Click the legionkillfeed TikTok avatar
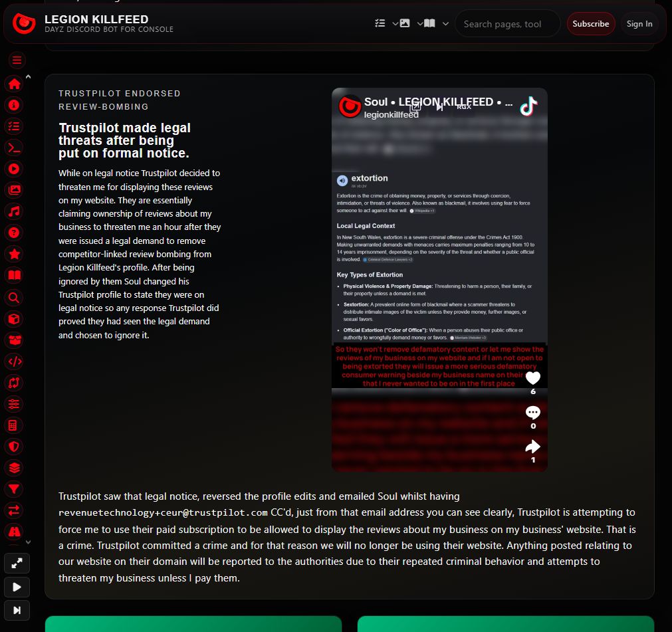 pyautogui.click(x=350, y=106)
